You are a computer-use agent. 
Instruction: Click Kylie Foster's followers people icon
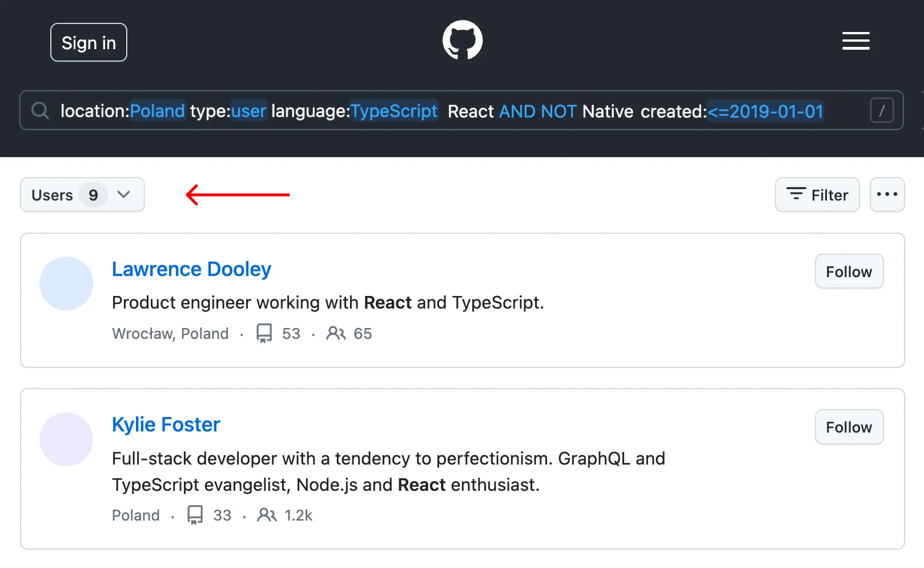click(267, 515)
